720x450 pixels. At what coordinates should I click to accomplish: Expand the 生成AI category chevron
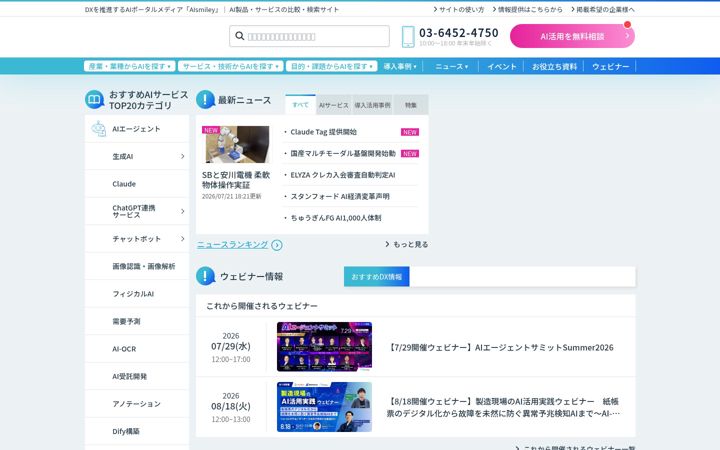(182, 156)
